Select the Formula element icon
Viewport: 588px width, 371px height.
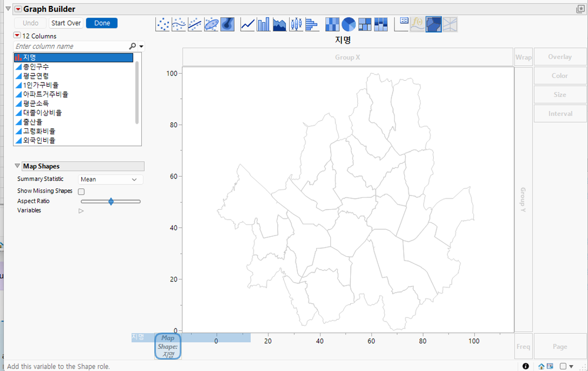pos(417,24)
